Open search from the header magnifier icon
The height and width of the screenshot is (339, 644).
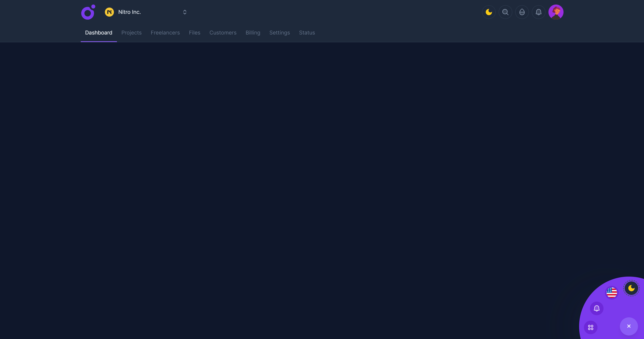[505, 12]
